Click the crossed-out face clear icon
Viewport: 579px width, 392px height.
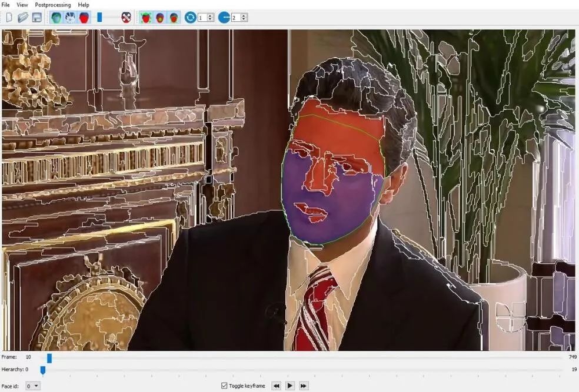(x=126, y=18)
